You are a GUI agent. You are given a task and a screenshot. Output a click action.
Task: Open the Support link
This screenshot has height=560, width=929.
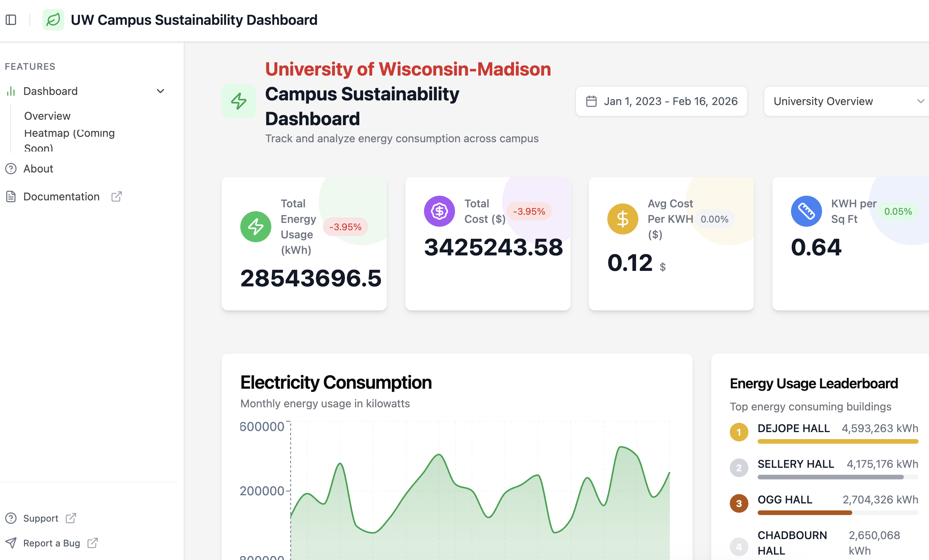(41, 518)
